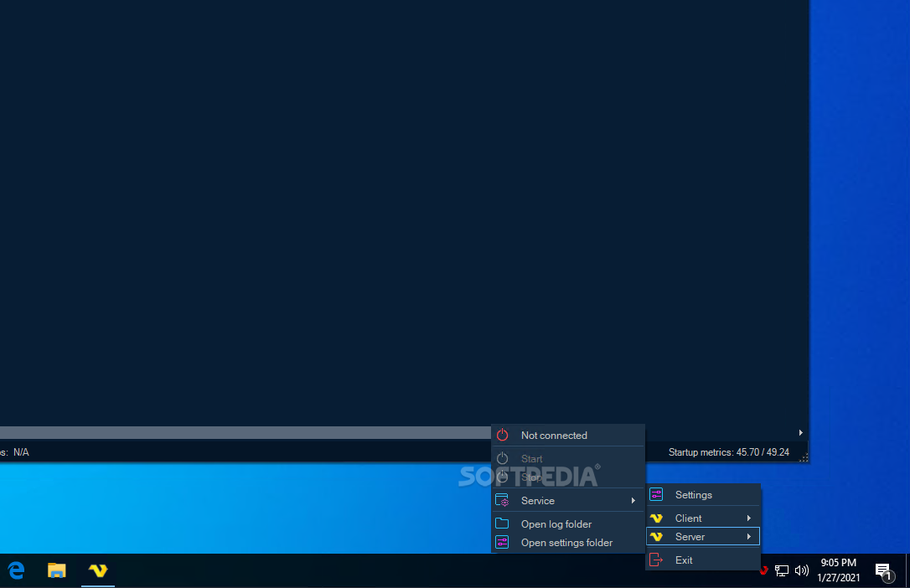Click the red power icon beside Not connected
910x588 pixels.
tap(503, 435)
